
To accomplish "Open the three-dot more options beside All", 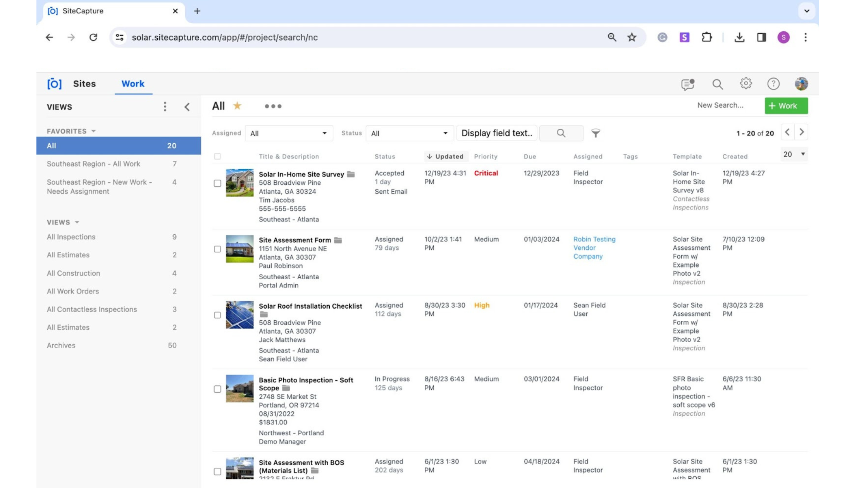I will tap(273, 106).
